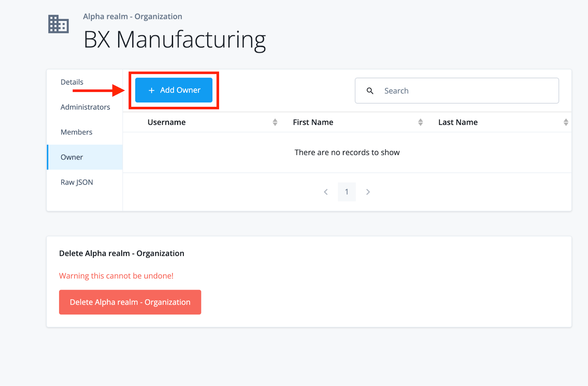Switch to the Administrators tab

click(x=85, y=107)
